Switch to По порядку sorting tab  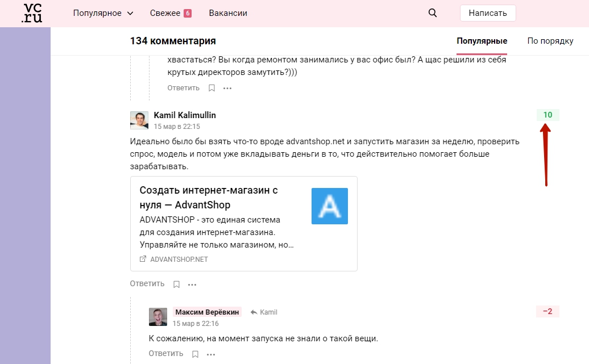point(550,41)
